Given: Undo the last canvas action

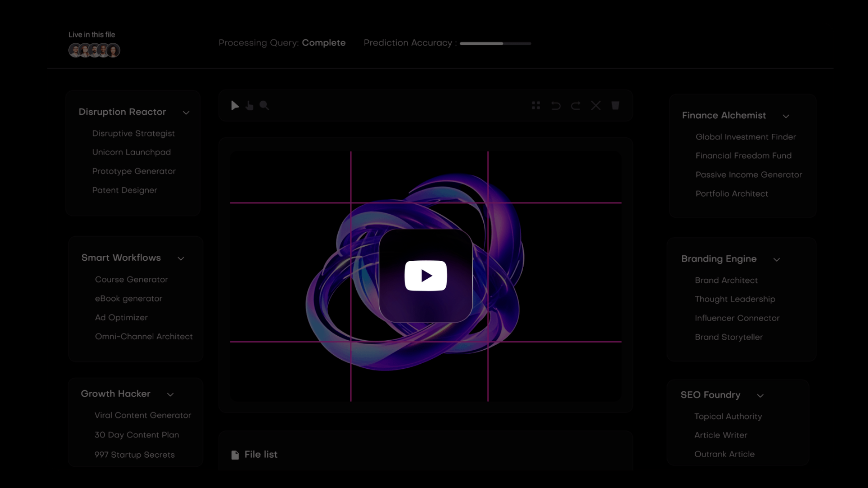Looking at the screenshot, I should click(556, 105).
